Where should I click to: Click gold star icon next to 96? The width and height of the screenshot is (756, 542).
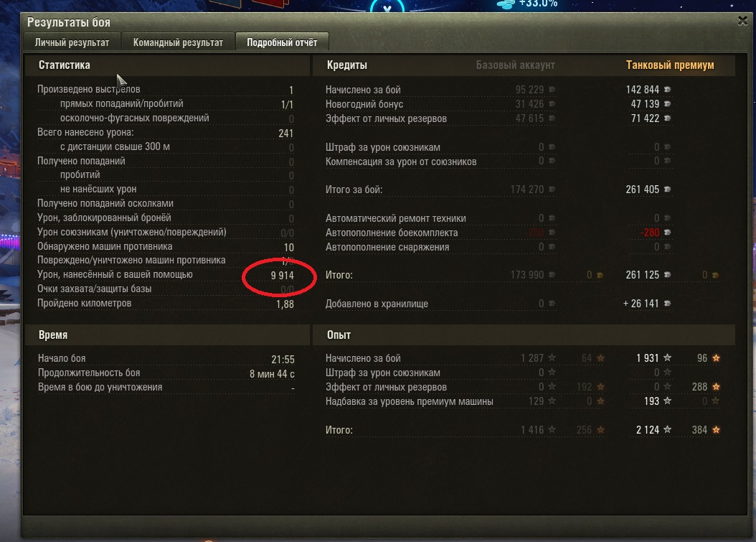[716, 358]
